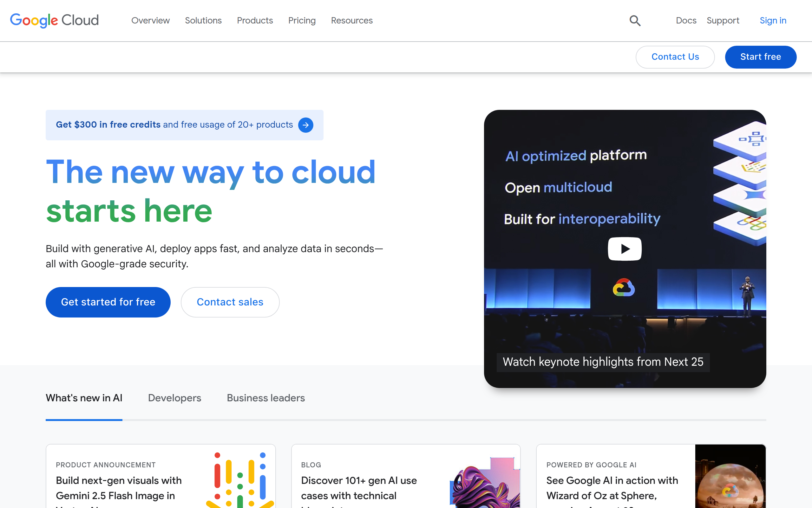The width and height of the screenshot is (812, 508).
Task: Click Sign in
Action: pos(773,21)
